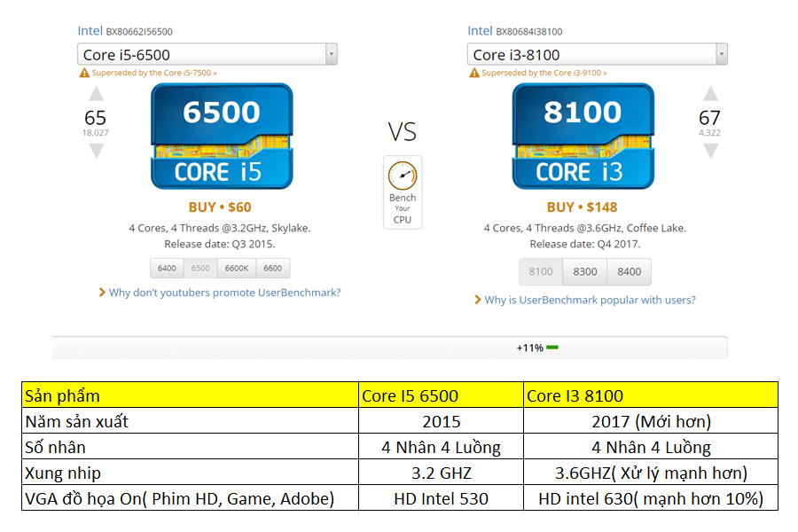Select the 6400 processor variant
The image size is (798, 532).
(x=166, y=268)
